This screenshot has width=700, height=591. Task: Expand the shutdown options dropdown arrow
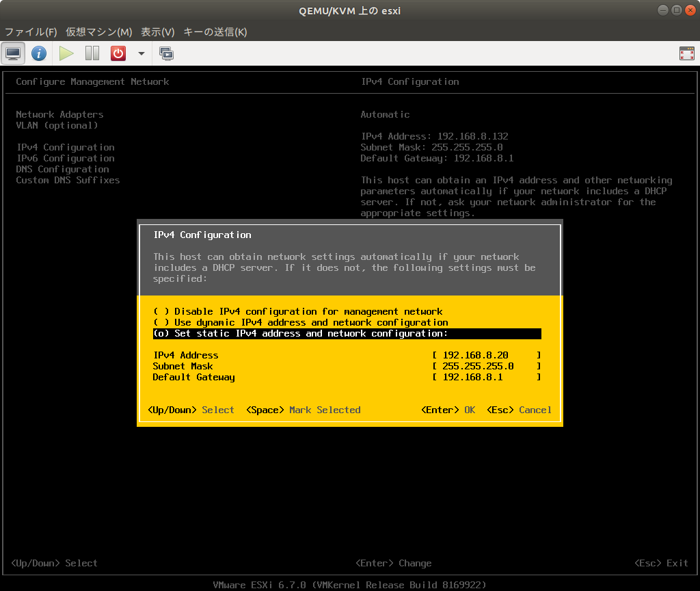coord(142,53)
